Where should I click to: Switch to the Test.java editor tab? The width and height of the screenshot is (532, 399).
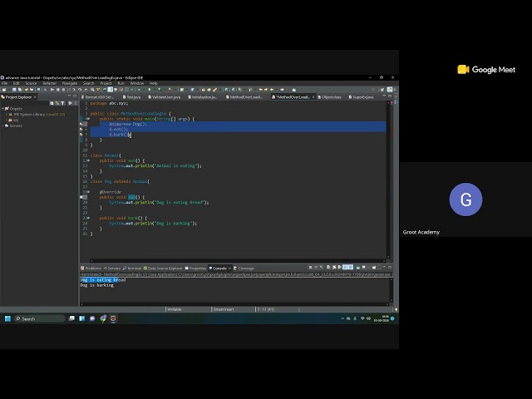[131, 97]
